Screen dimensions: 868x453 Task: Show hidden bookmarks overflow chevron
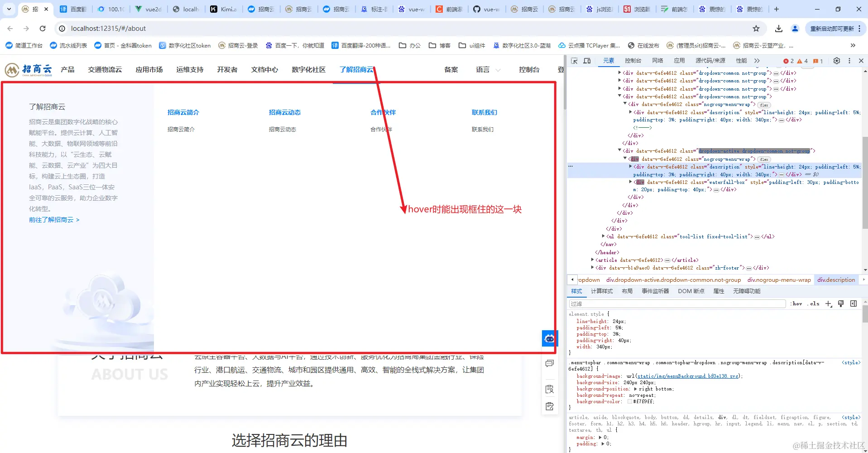[x=853, y=45]
